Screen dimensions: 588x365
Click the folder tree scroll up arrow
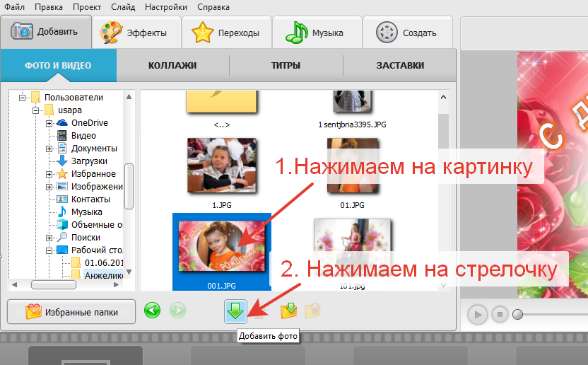point(129,97)
